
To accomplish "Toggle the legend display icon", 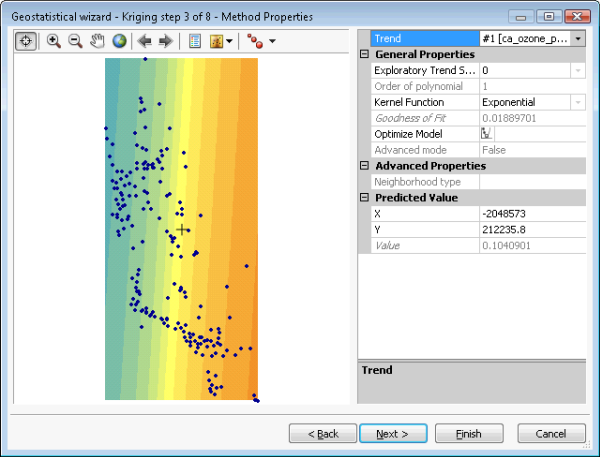I will tap(194, 41).
